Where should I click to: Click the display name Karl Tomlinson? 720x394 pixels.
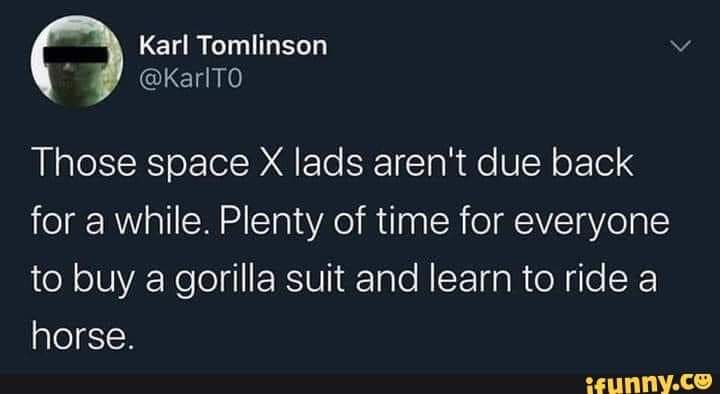[x=233, y=46]
